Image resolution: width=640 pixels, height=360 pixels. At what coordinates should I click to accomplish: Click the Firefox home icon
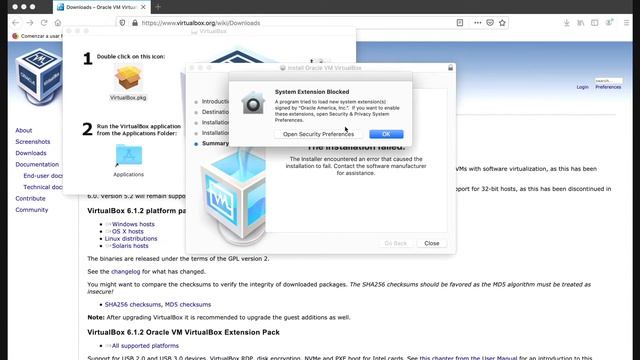point(58,23)
